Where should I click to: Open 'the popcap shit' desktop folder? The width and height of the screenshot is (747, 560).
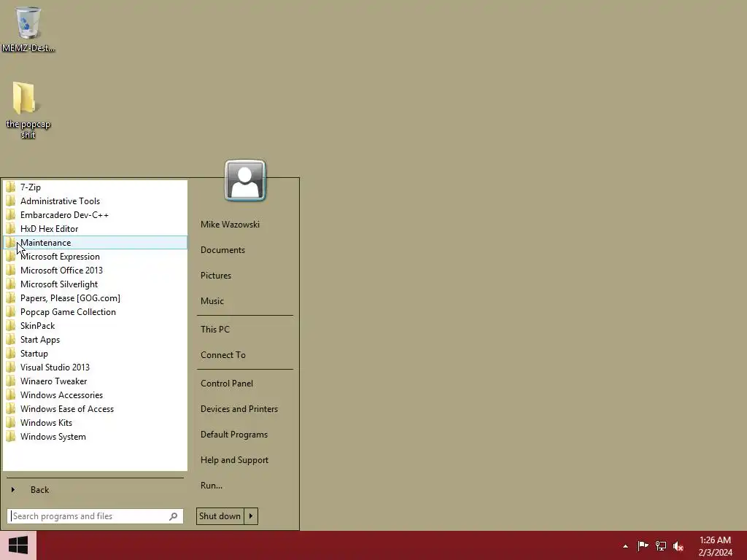click(x=28, y=110)
